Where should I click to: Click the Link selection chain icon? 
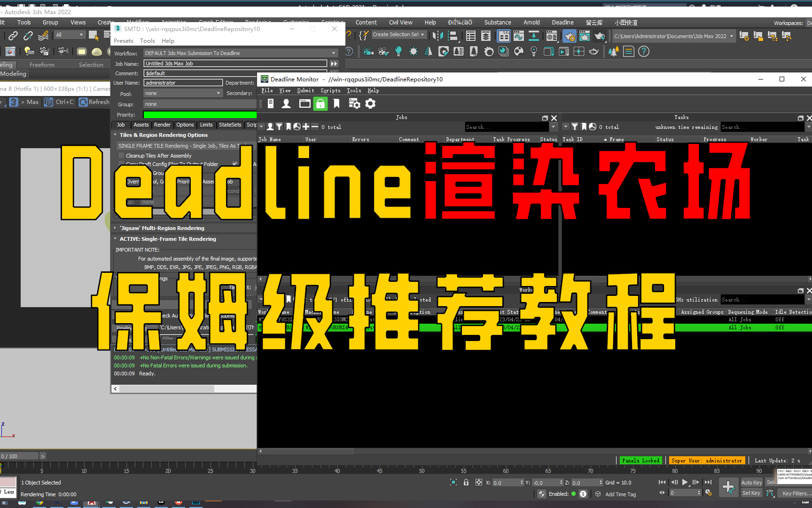pos(13,35)
